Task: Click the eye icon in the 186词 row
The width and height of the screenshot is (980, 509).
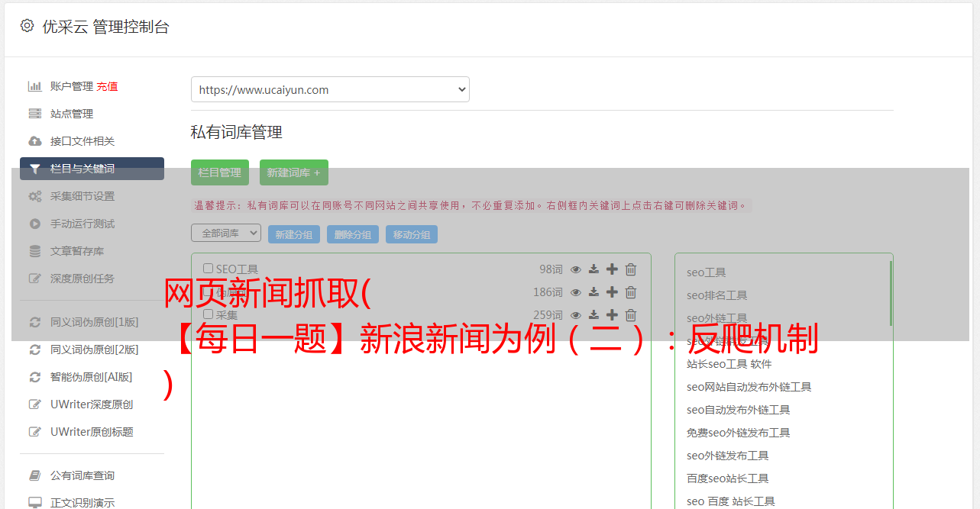Action: click(576, 292)
